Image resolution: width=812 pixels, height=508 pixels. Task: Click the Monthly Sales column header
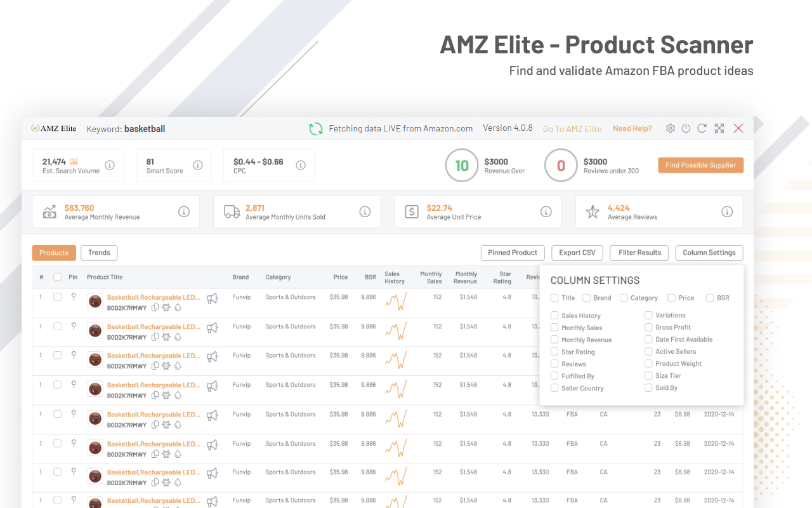coord(431,277)
